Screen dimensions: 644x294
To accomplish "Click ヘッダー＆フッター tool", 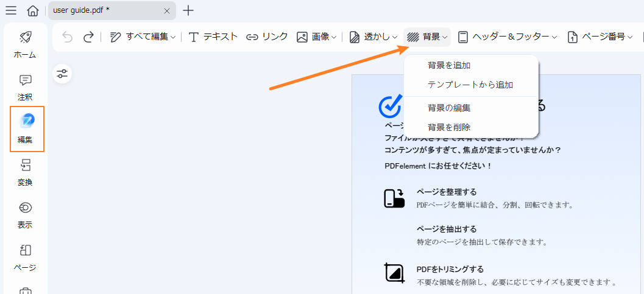I will click(x=503, y=37).
